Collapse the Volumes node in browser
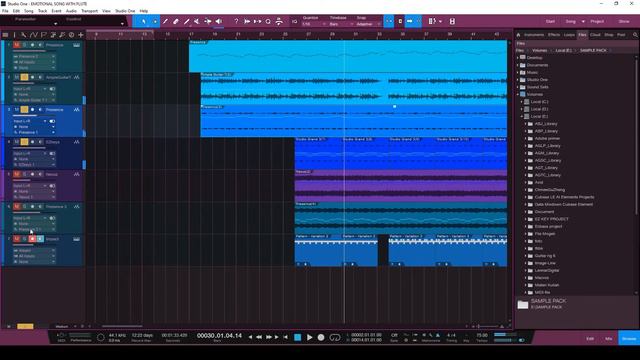 click(x=518, y=94)
